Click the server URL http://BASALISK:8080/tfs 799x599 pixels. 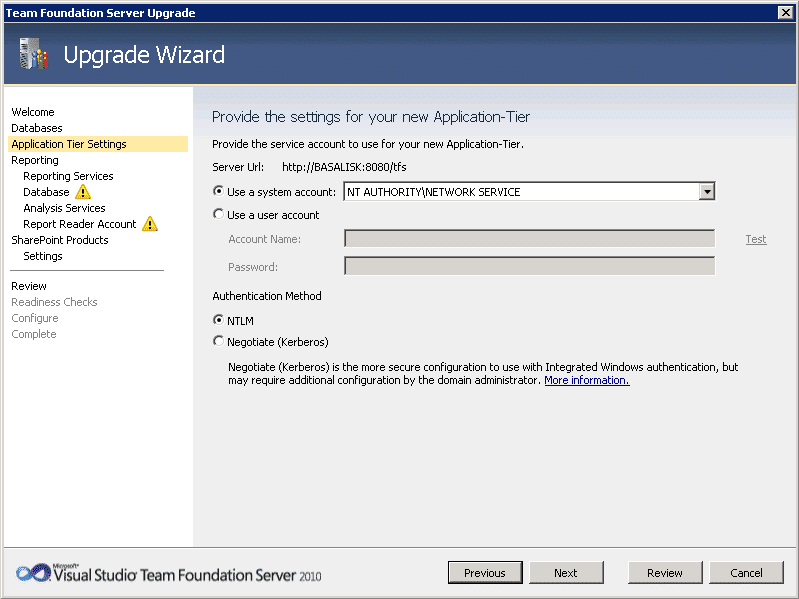point(344,167)
